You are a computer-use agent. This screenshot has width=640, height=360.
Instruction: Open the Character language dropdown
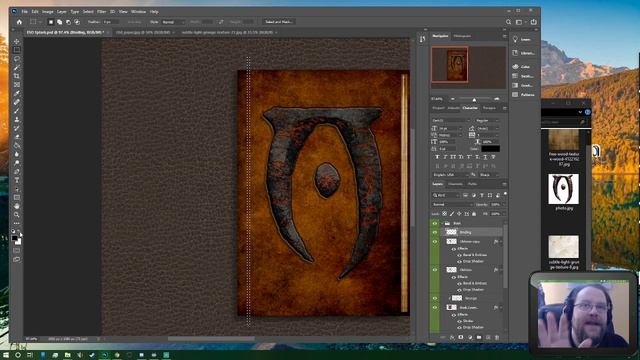tap(450, 175)
